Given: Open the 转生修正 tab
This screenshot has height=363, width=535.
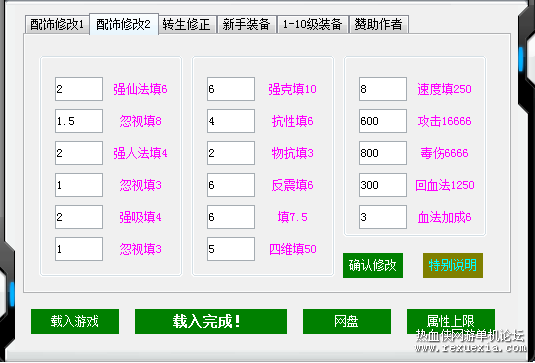Looking at the screenshot, I should (187, 25).
